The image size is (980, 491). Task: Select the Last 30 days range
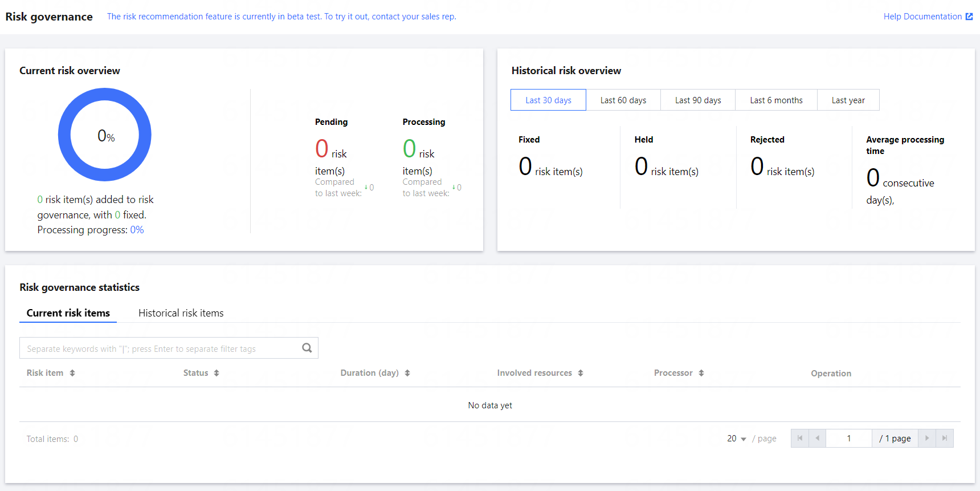point(548,100)
